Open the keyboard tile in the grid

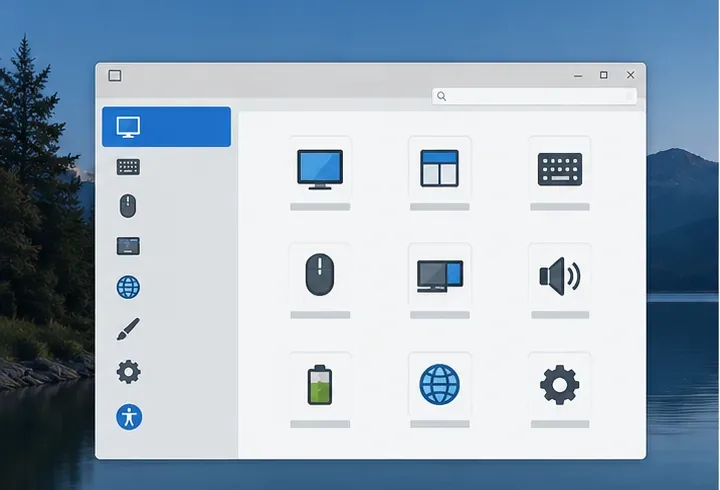coord(560,169)
